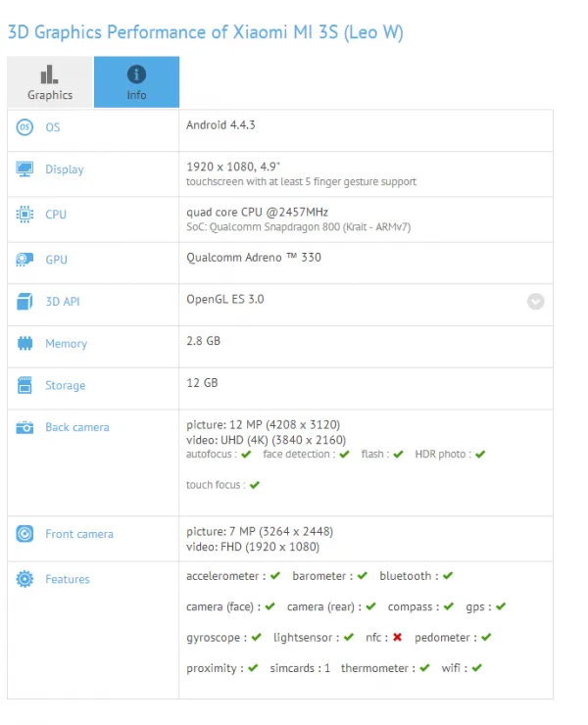Click the GPU graphics card icon
588x725 pixels.
[24, 260]
